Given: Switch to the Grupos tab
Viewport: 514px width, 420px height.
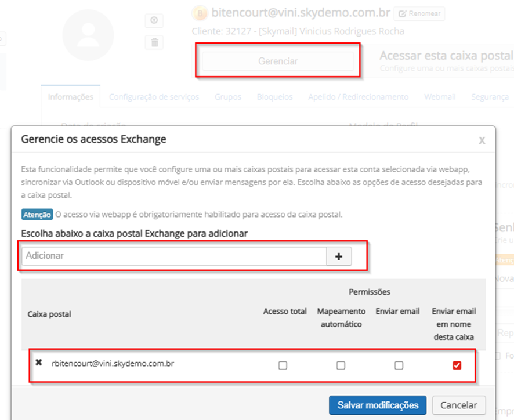Looking at the screenshot, I should 228,97.
